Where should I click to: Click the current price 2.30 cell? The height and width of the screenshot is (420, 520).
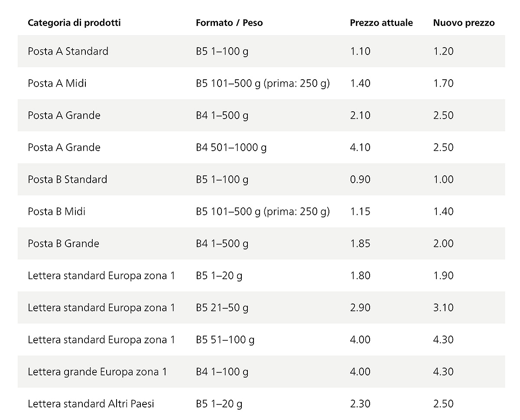360,404
